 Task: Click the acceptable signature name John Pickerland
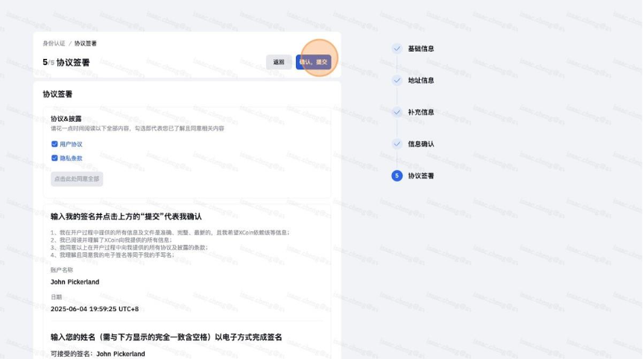point(121,354)
